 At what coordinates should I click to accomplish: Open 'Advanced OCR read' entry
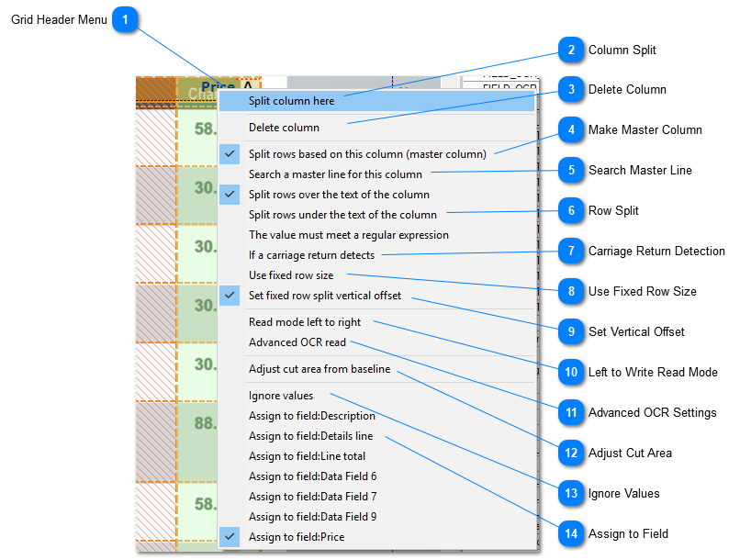pyautogui.click(x=376, y=342)
